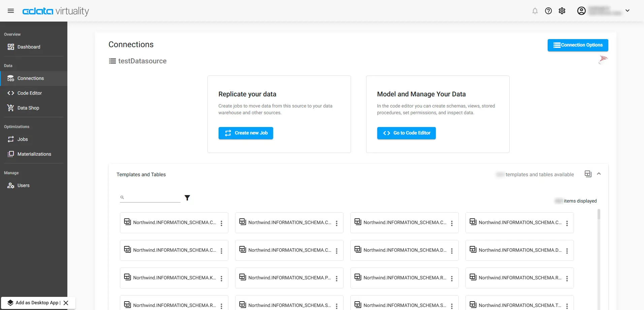Open the Code Editor sidebar item
Image resolution: width=644 pixels, height=310 pixels.
pos(30,93)
